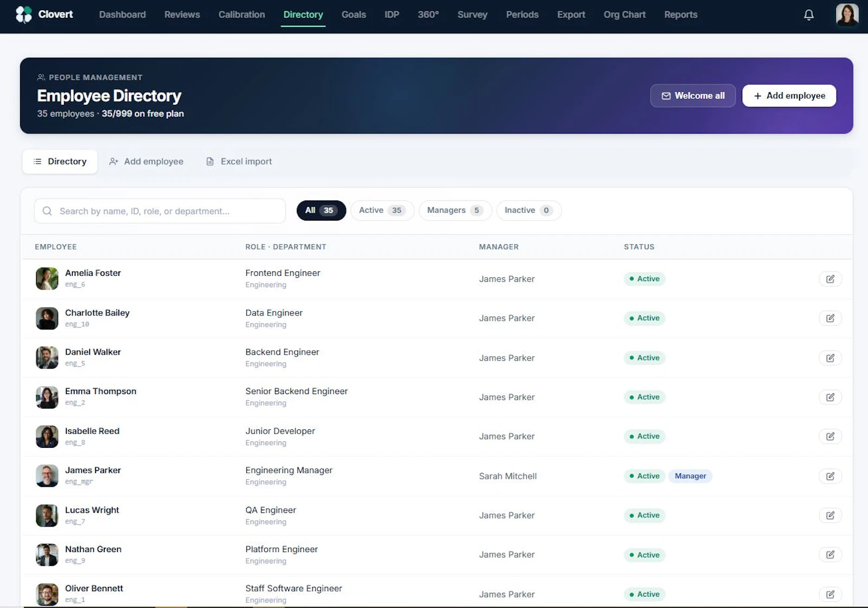The image size is (868, 608).
Task: Click the EMPLOYEE column header
Action: click(56, 247)
